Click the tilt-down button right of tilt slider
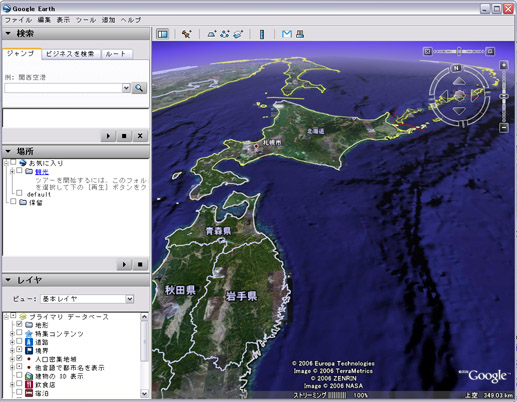The image size is (517, 402). pyautogui.click(x=490, y=51)
